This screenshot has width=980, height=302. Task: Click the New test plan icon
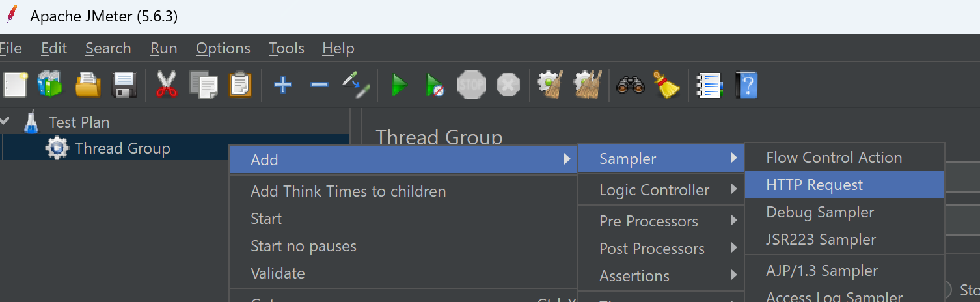[x=14, y=85]
